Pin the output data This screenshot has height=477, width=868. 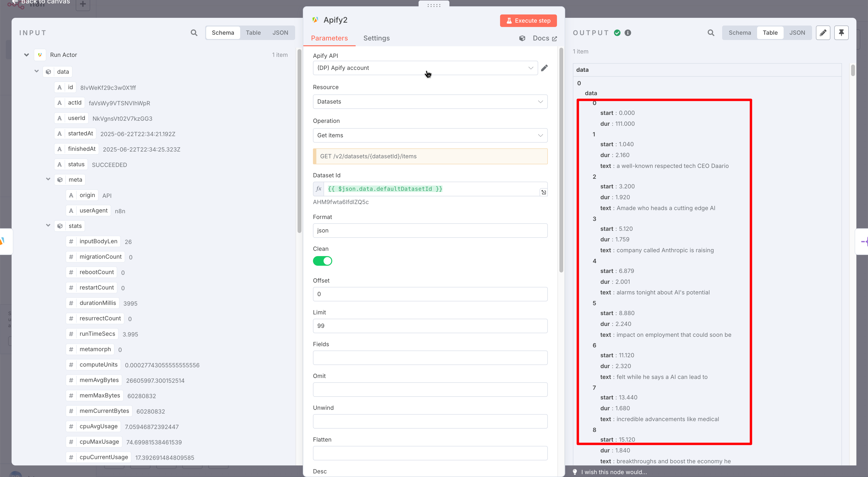(x=841, y=33)
